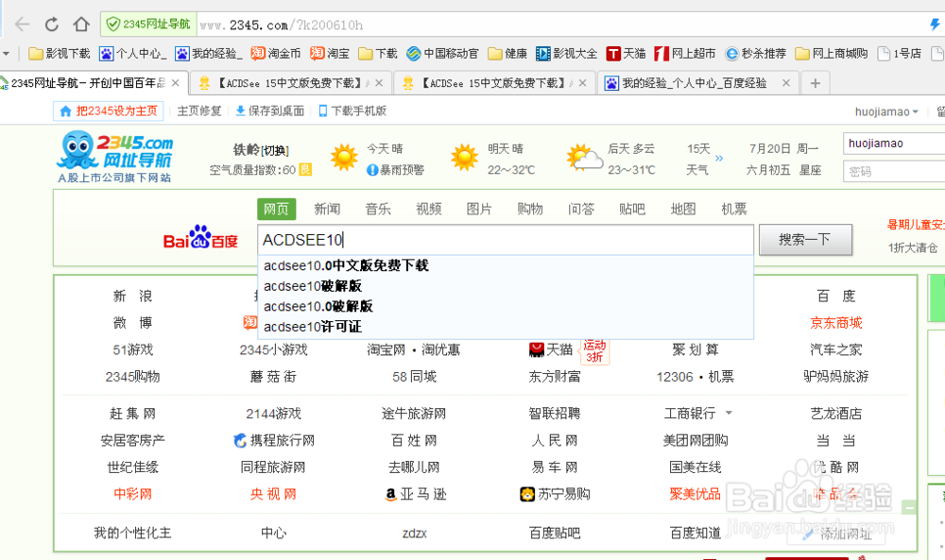This screenshot has height=560, width=945.
Task: Click 保存到桌面 in the toolbar
Action: click(275, 110)
